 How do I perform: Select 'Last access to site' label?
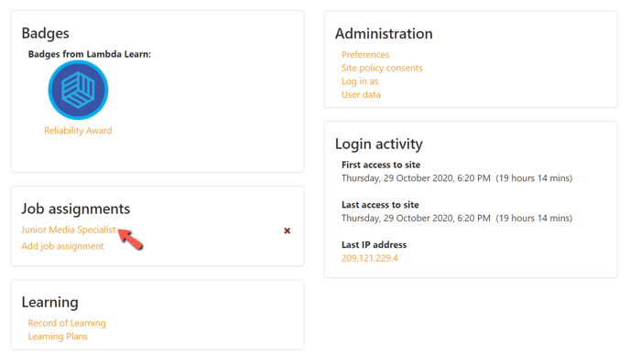[x=380, y=205]
